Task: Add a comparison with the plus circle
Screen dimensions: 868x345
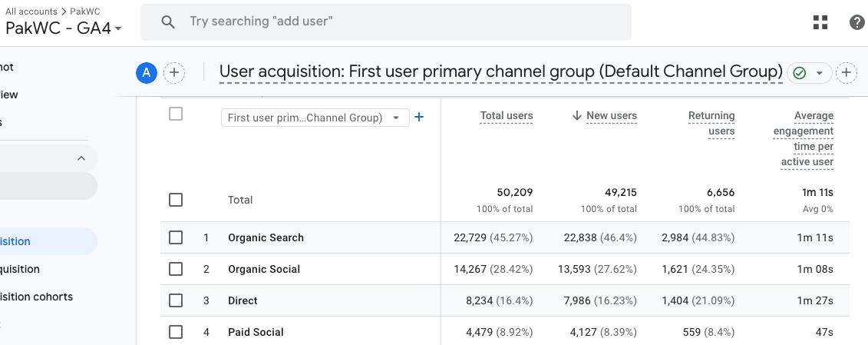Action: pyautogui.click(x=174, y=73)
